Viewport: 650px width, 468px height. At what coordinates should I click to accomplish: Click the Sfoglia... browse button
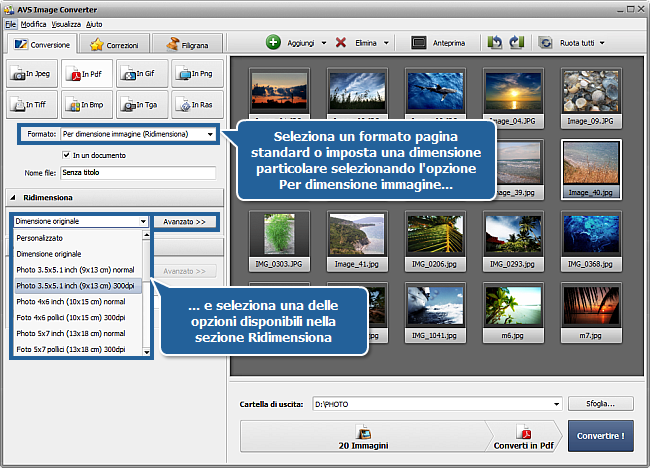600,404
